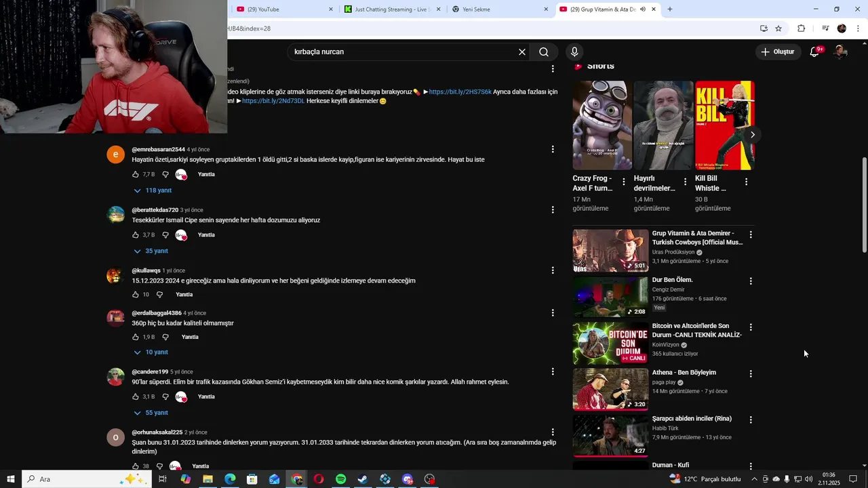Open @erdalbaggal4386 profile avatar

(x=116, y=317)
